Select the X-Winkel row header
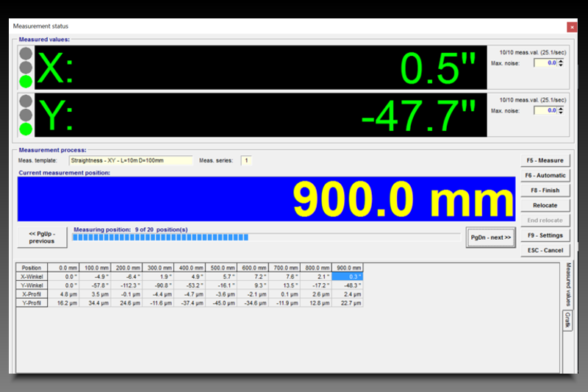588x392 pixels. click(x=32, y=277)
